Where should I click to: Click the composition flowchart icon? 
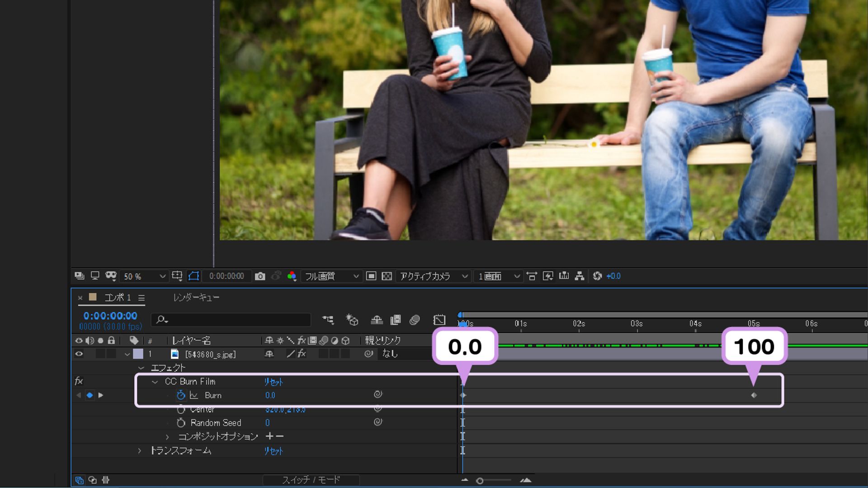click(x=580, y=276)
